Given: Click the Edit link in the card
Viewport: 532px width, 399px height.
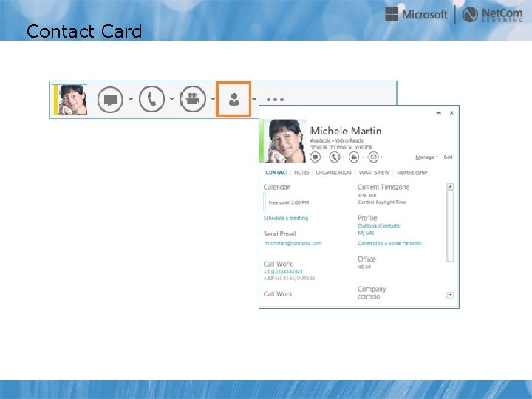Looking at the screenshot, I should pyautogui.click(x=448, y=157).
